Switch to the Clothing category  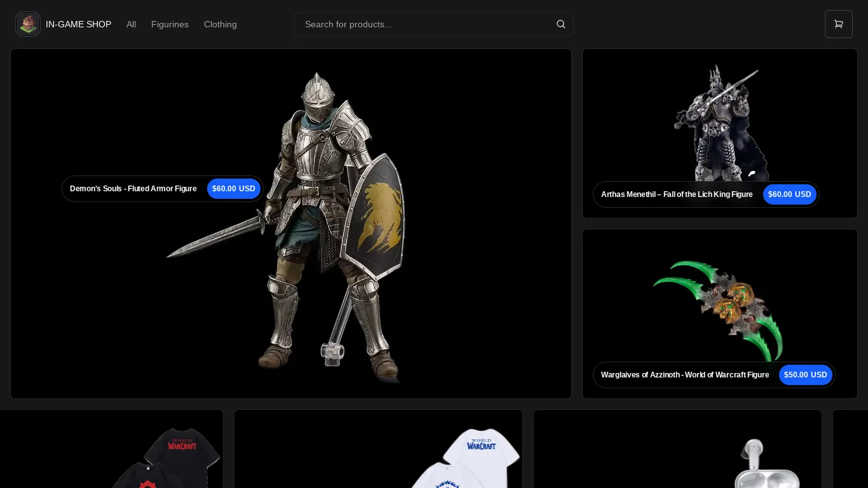(x=220, y=24)
